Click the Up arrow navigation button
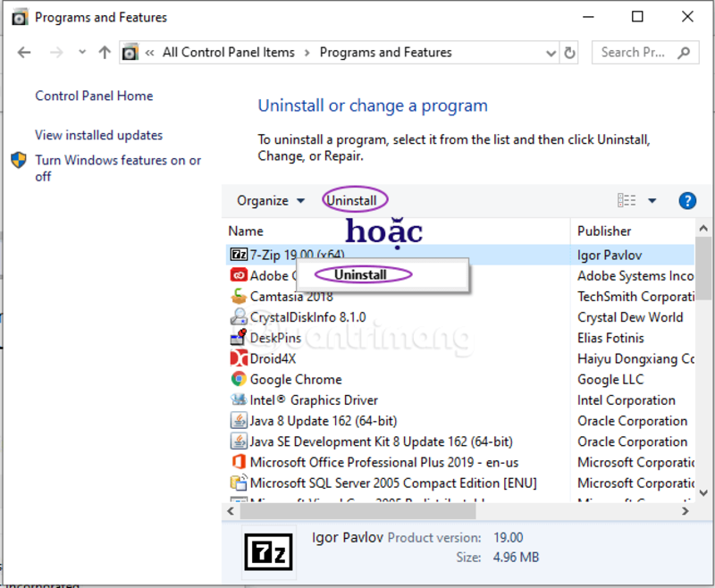Image resolution: width=715 pixels, height=588 pixels. 105,53
